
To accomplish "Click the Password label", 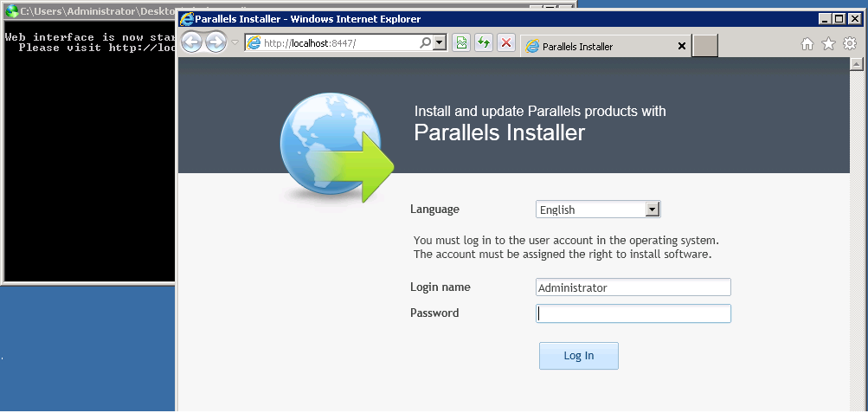I will click(434, 313).
